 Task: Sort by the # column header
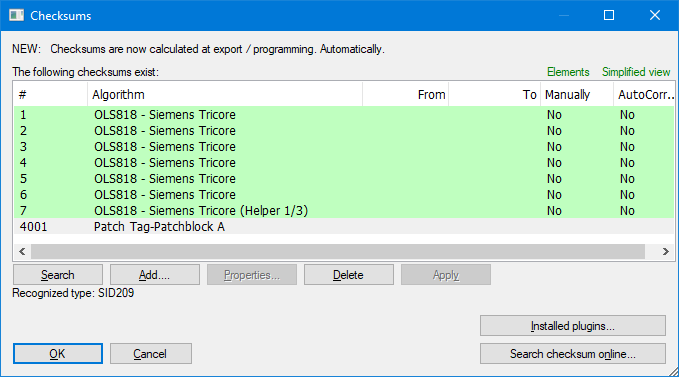click(51, 94)
